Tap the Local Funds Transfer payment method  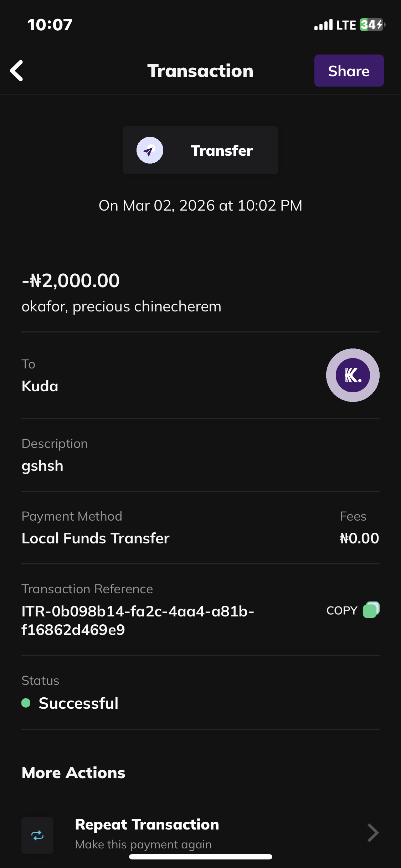tap(95, 538)
